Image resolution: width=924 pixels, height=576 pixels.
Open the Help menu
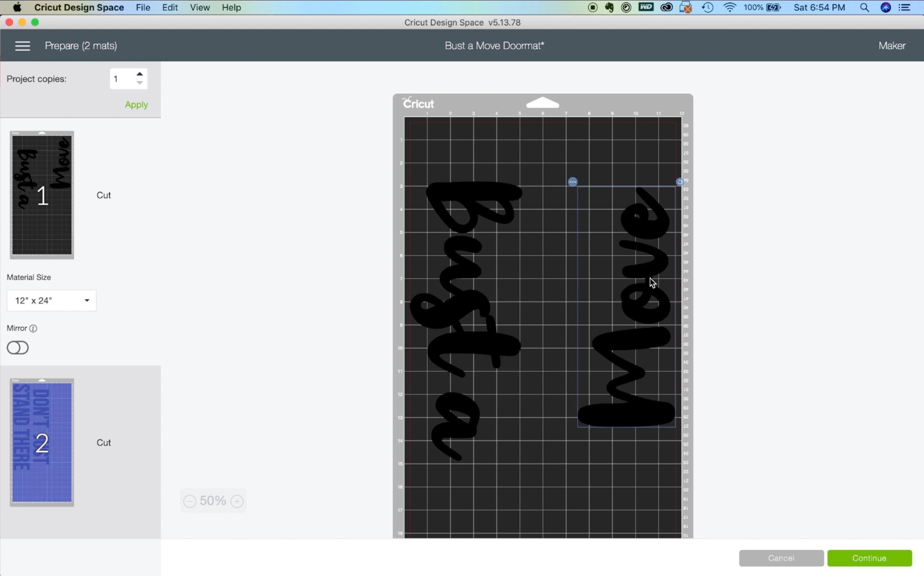click(231, 7)
